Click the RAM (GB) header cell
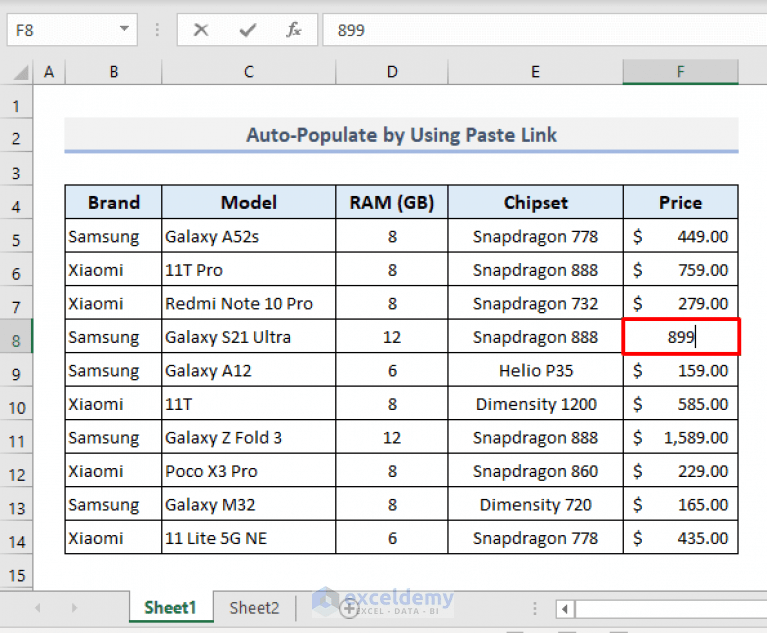The image size is (767, 633). [x=392, y=202]
